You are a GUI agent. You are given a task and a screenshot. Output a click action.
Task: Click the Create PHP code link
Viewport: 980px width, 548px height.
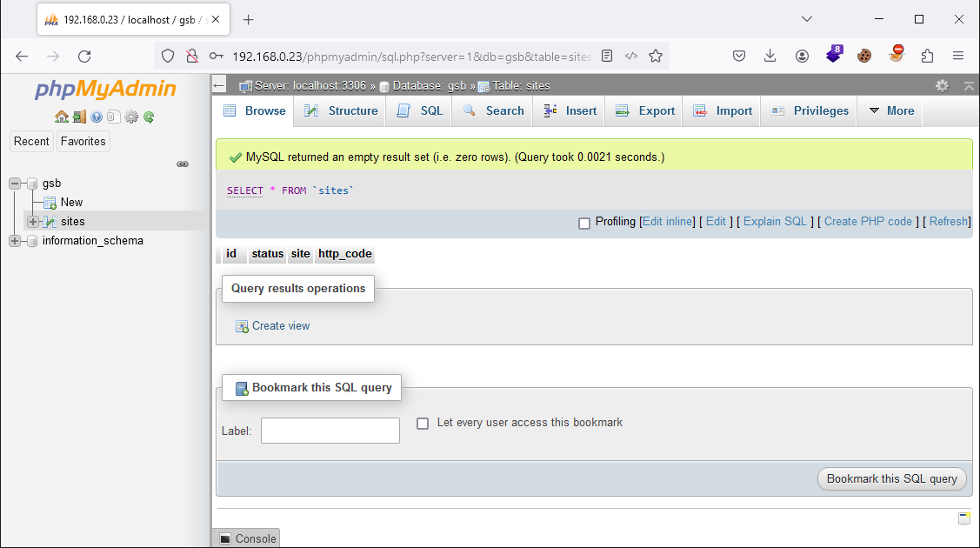pyautogui.click(x=868, y=221)
